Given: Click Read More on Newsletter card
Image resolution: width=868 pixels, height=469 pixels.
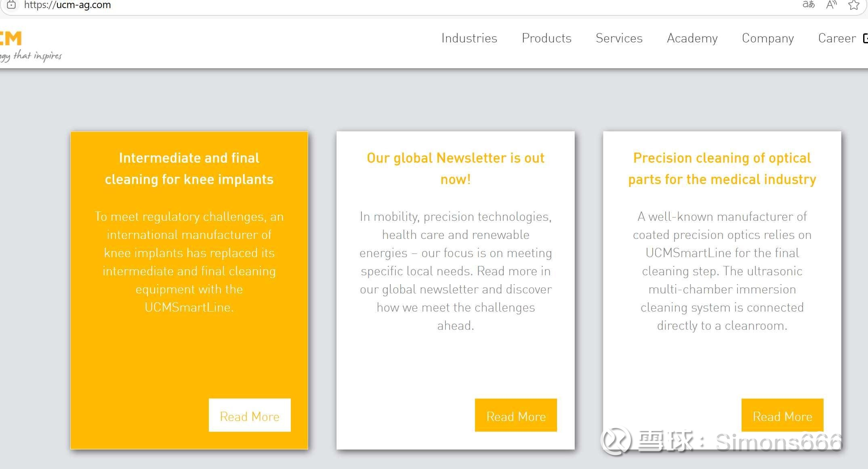Looking at the screenshot, I should 516,415.
